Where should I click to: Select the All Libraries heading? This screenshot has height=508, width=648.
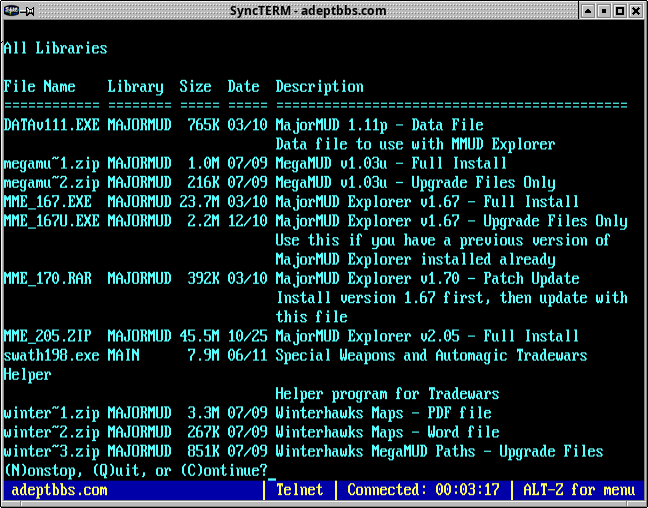(55, 48)
